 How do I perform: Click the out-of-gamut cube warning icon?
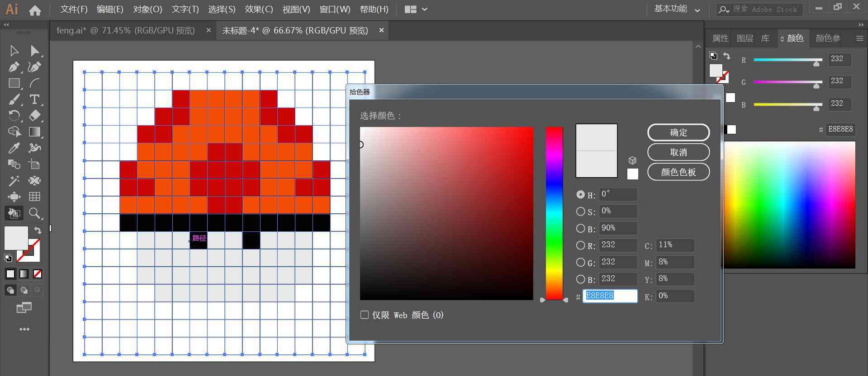(632, 160)
